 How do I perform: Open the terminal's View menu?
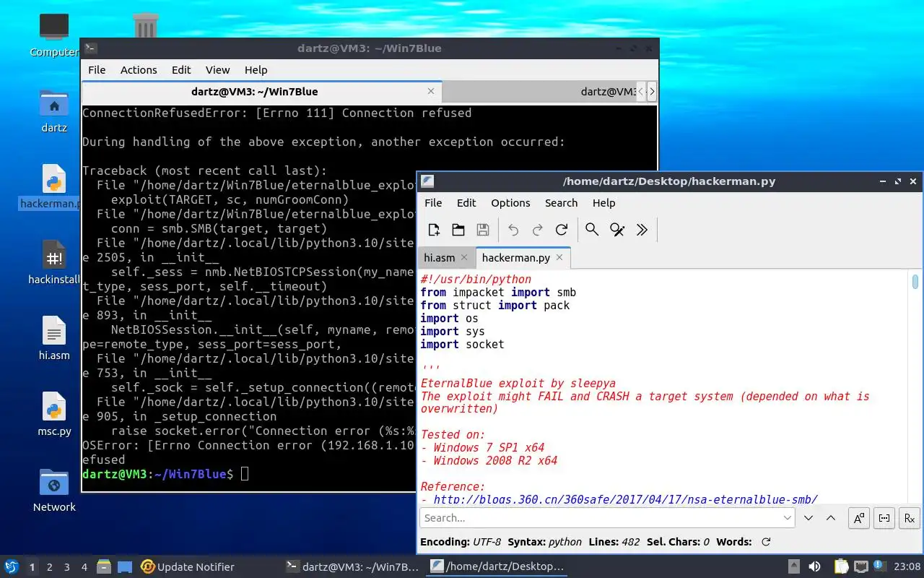[217, 70]
